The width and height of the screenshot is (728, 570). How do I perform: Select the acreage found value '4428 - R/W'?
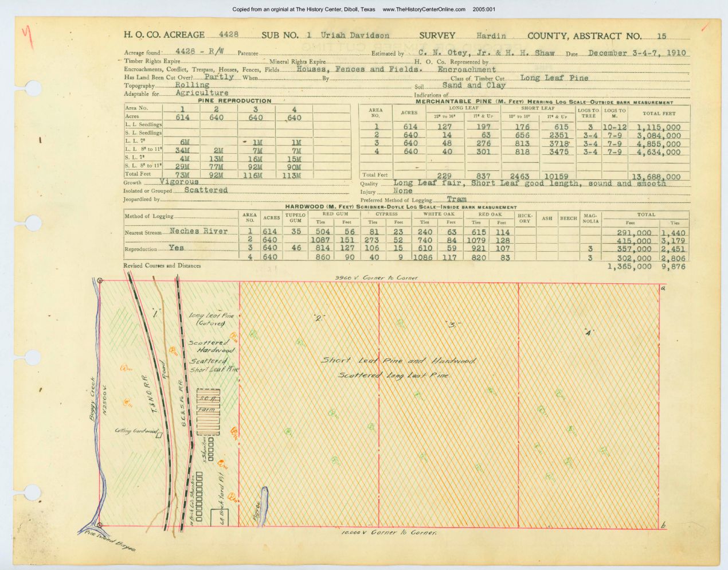(x=200, y=52)
